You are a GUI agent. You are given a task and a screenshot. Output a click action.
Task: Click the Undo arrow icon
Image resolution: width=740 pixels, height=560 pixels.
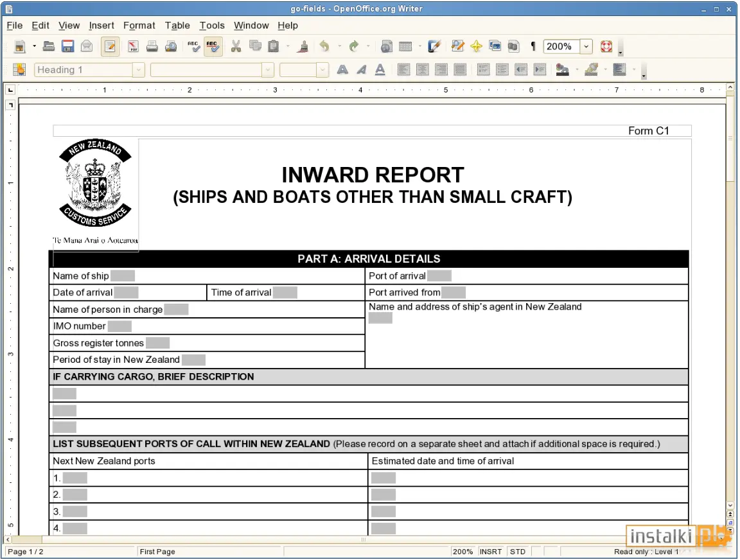[324, 46]
